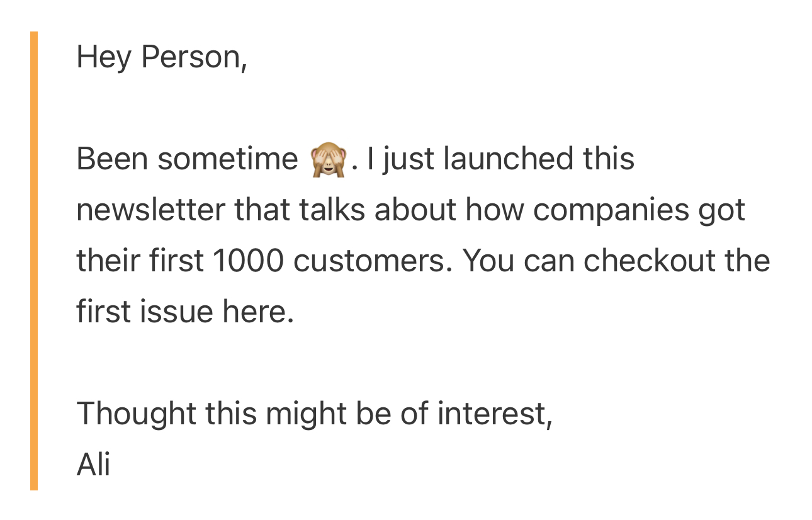
Task: Click the word "Person" in greeting
Action: pos(190,58)
